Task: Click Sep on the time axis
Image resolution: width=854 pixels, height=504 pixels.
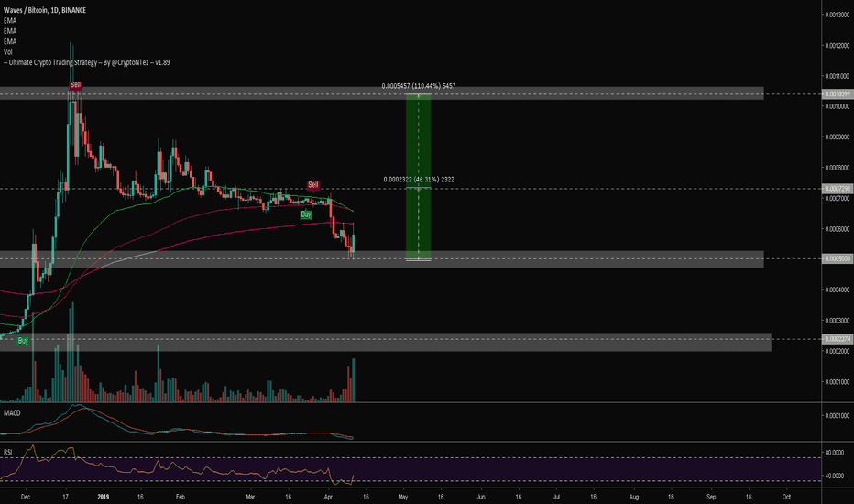Action: (x=711, y=497)
